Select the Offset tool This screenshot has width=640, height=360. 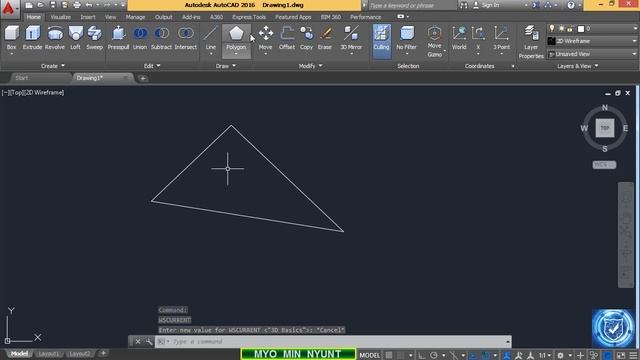[287, 38]
